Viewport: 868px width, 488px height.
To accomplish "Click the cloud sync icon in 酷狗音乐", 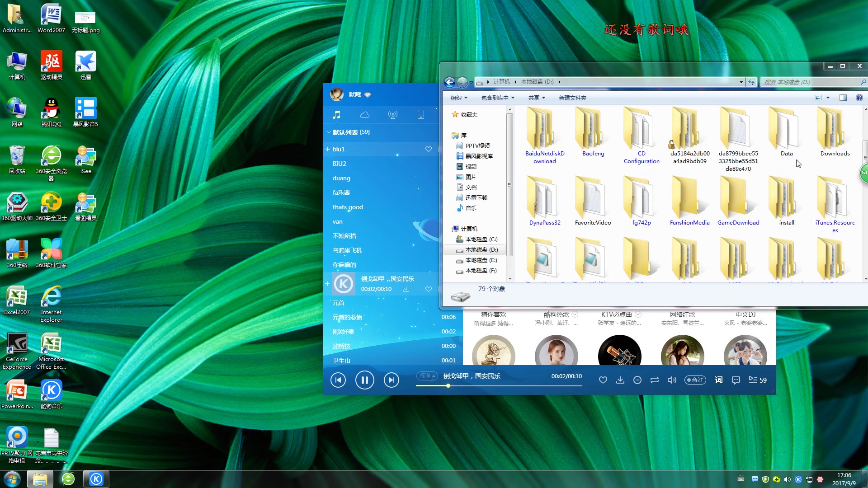I will coord(365,114).
